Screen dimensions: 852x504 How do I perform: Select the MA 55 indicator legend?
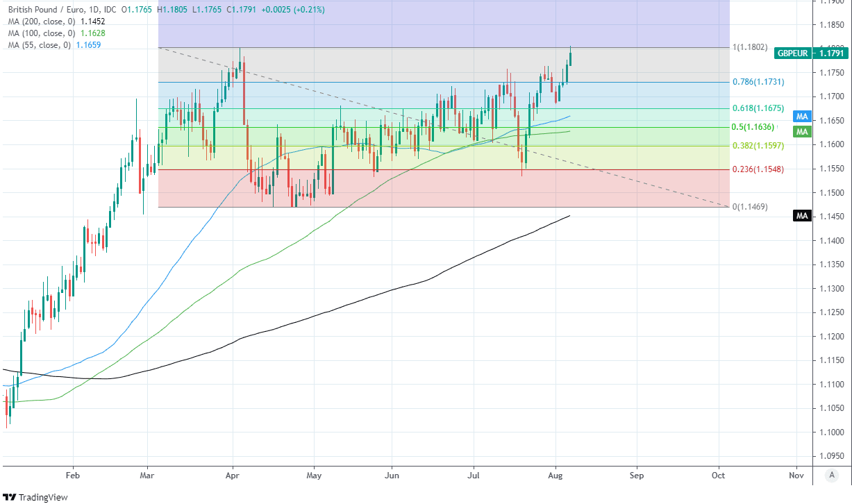tap(40, 45)
